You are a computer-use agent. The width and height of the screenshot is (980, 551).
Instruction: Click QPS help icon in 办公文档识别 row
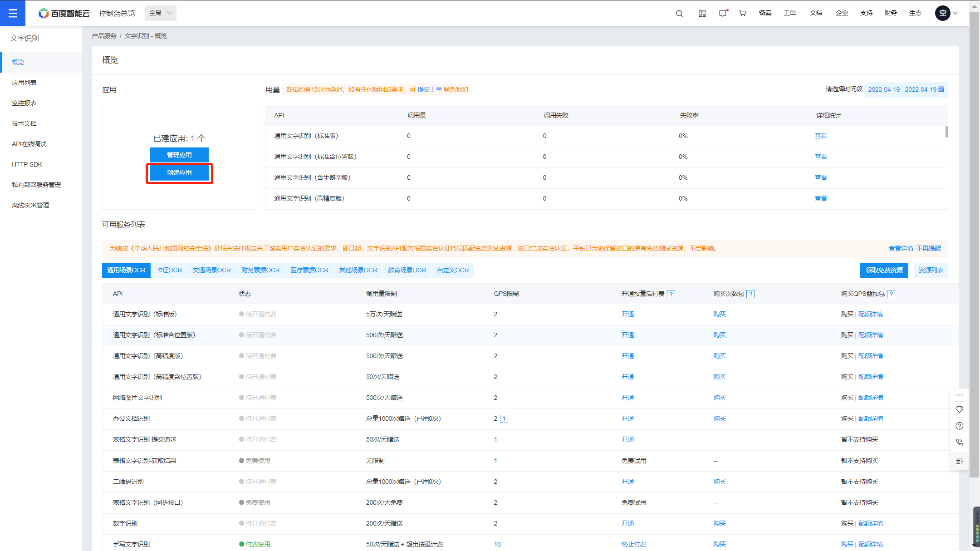coord(504,419)
